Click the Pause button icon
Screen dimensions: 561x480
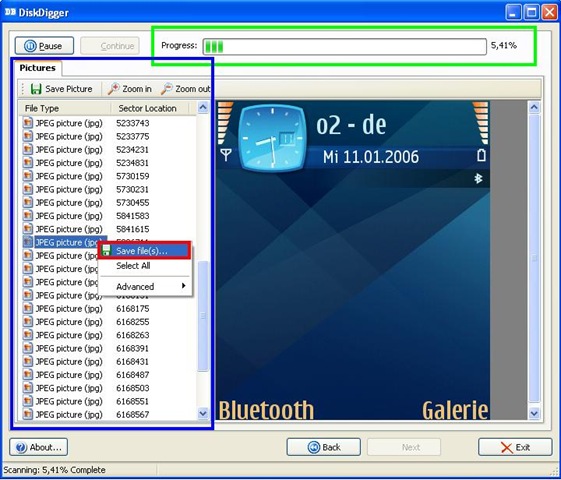click(x=30, y=46)
